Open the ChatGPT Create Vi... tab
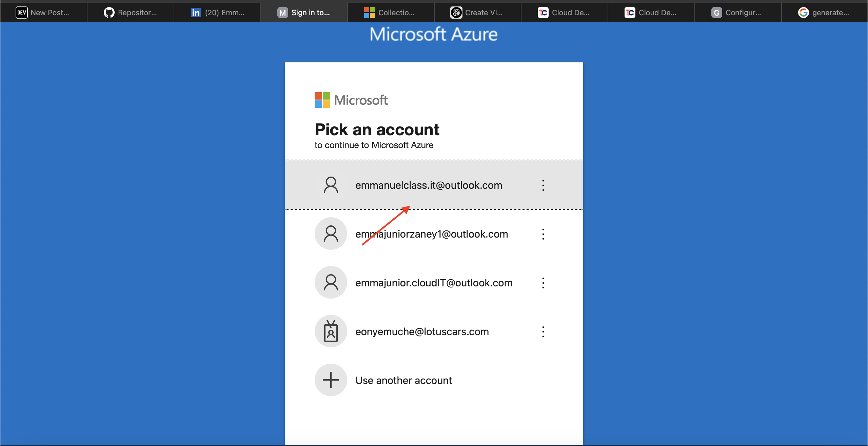 click(478, 13)
